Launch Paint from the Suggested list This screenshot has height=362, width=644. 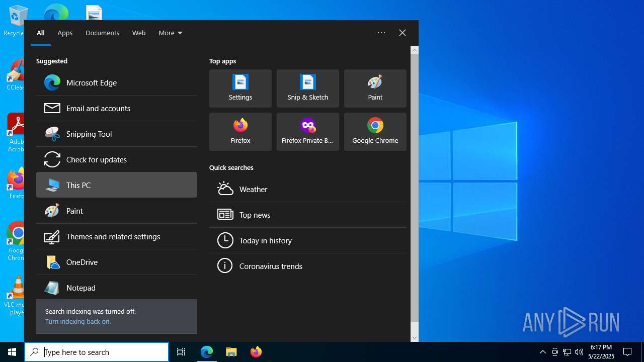tap(117, 211)
